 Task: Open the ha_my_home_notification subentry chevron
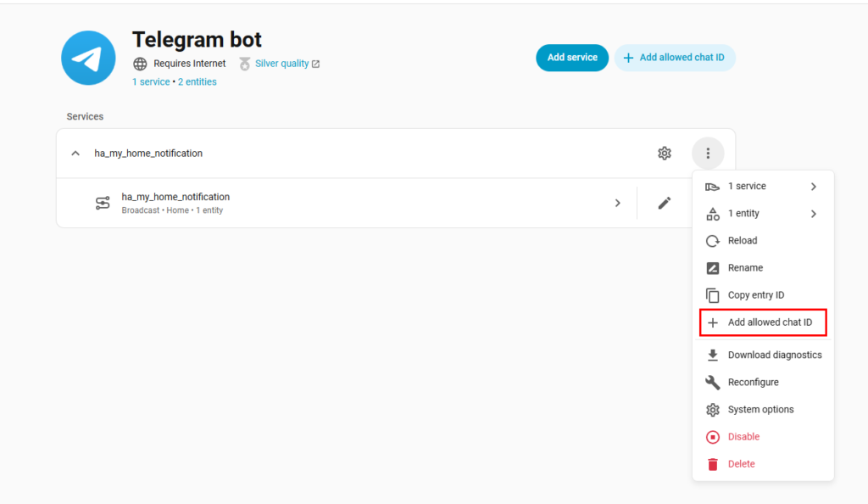tap(617, 203)
